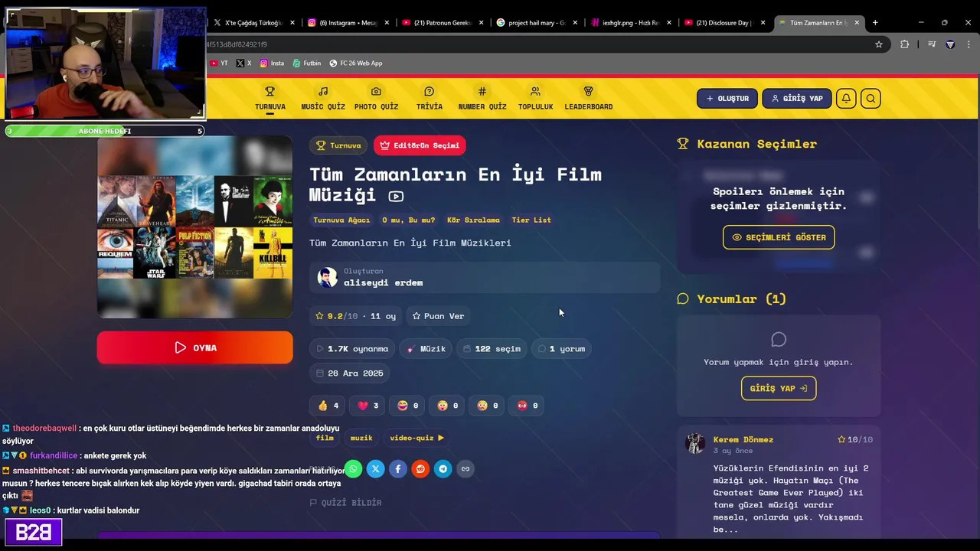Click Seçimleri Göster to reveal winners
The height and width of the screenshot is (551, 980).
779,237
